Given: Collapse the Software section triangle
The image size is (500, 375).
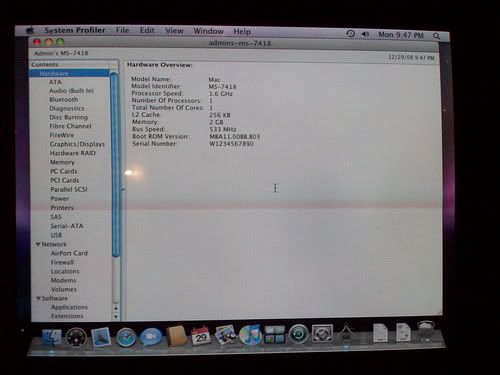Looking at the screenshot, I should [x=38, y=298].
